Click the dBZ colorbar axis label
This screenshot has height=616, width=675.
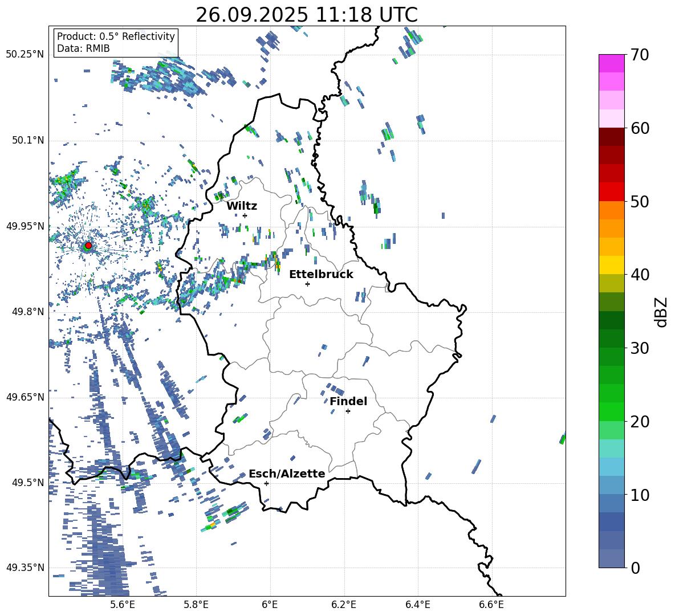point(661,312)
